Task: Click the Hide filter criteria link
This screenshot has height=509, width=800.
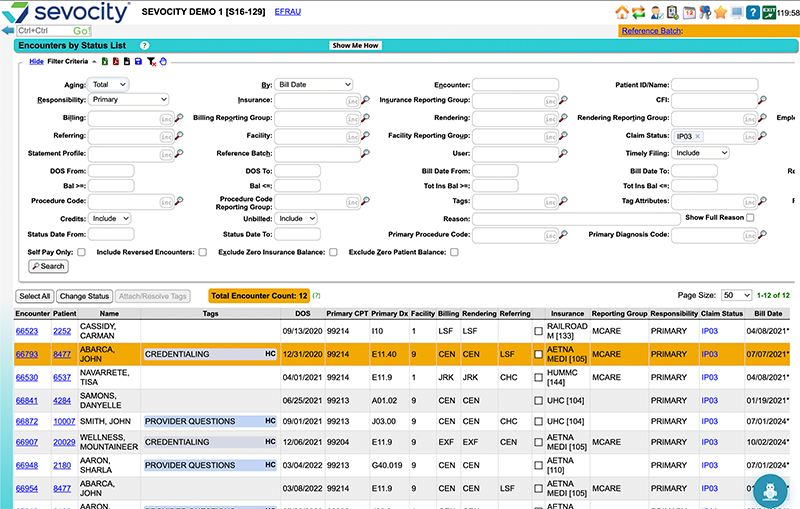Action: point(36,61)
